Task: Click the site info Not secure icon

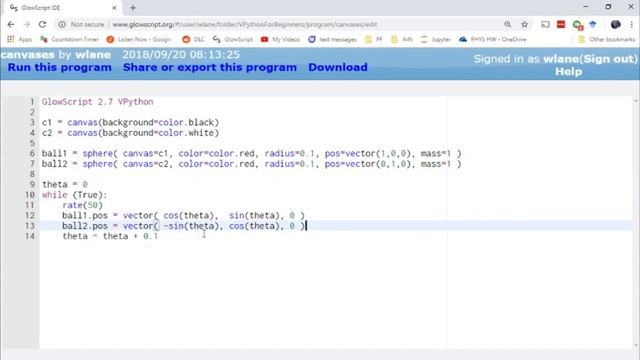Action: 62,24
